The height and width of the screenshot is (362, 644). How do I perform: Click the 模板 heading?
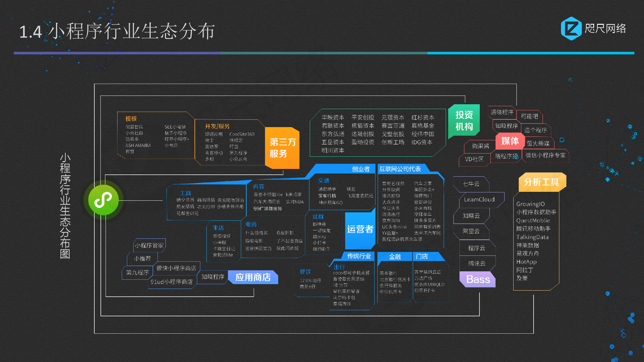pos(131,119)
